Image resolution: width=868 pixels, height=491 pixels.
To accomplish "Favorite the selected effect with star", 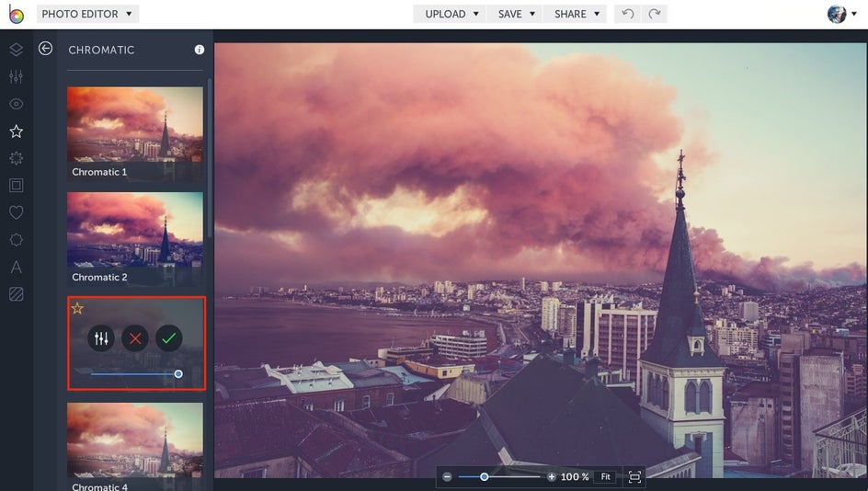I will pos(77,308).
